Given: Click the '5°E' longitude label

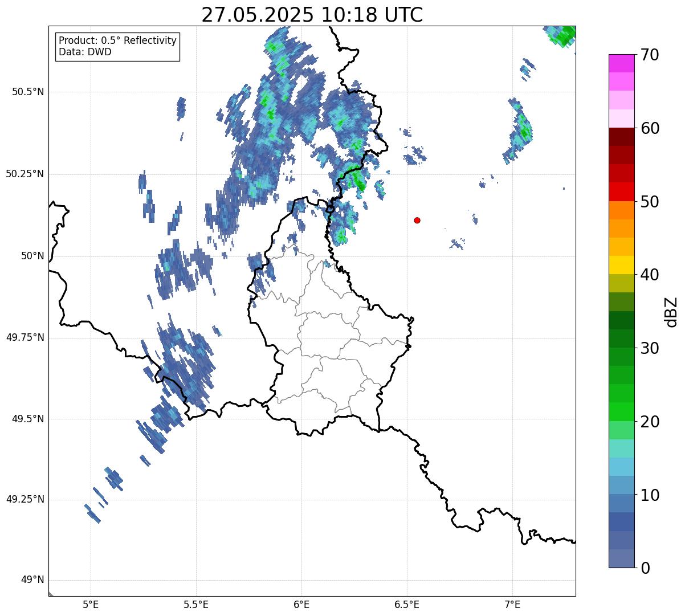Looking at the screenshot, I should pos(91,604).
